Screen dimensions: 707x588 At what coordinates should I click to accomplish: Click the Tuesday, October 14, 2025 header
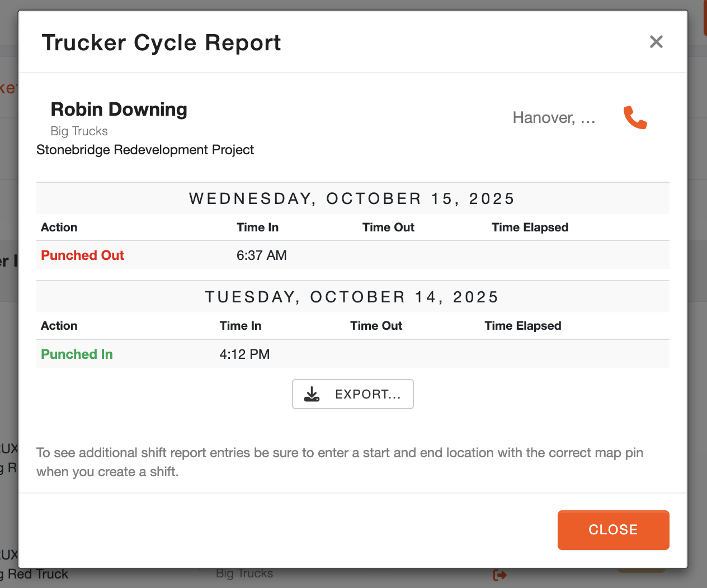click(x=352, y=297)
